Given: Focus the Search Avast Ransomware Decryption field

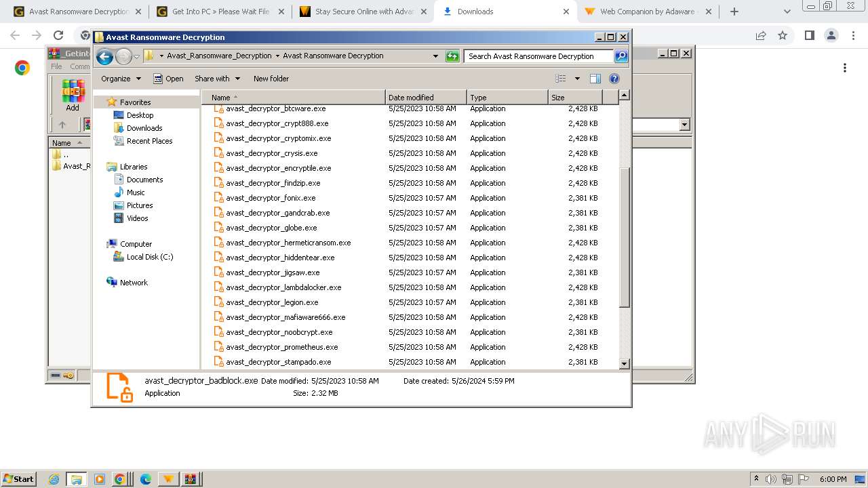Looking at the screenshot, I should tap(539, 56).
